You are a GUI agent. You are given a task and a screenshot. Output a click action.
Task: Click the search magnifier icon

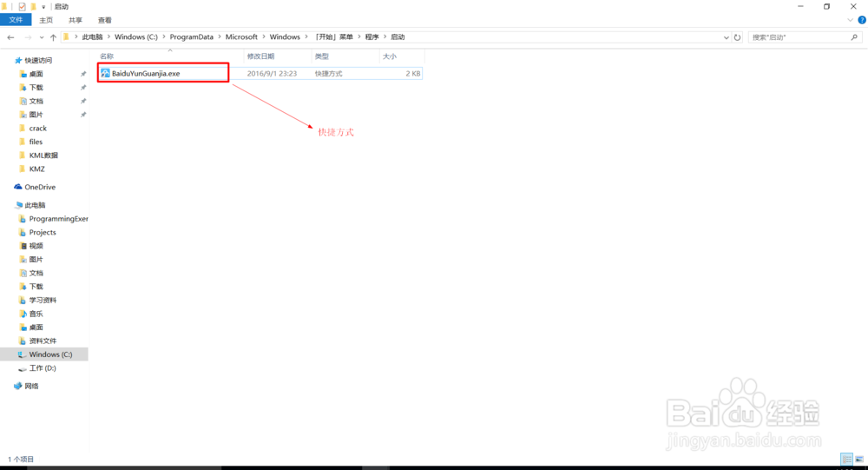coord(854,37)
